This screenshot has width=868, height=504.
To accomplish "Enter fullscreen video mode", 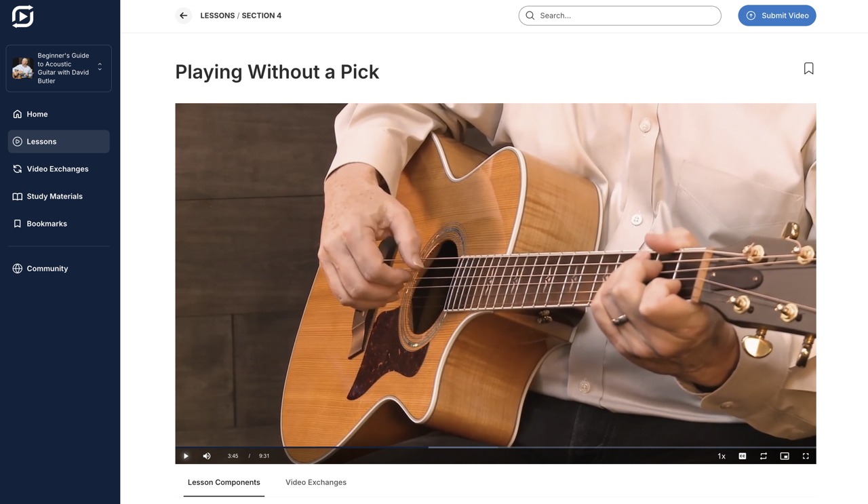I will (806, 456).
